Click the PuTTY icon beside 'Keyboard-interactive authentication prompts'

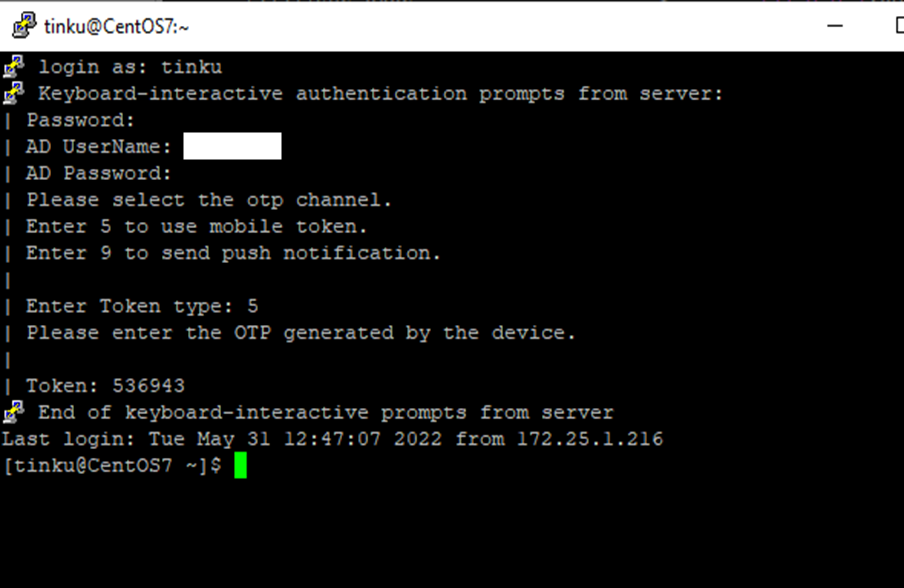click(14, 93)
